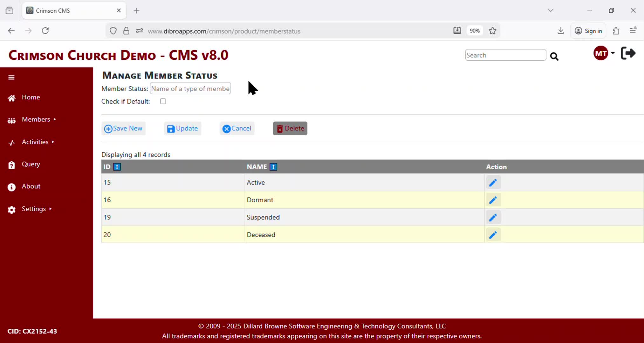This screenshot has width=644, height=343.
Task: Click the edit pencil for Active row
Action: coord(493,183)
